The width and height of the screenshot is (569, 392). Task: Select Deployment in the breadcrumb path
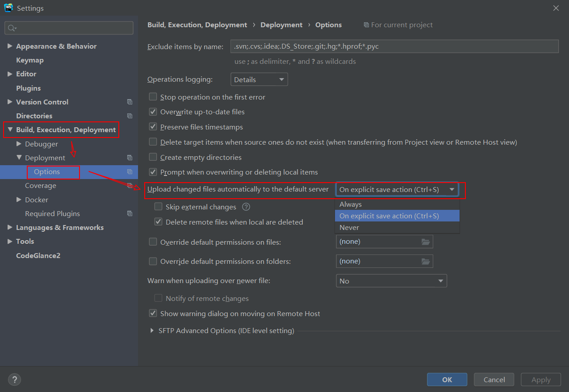point(281,25)
